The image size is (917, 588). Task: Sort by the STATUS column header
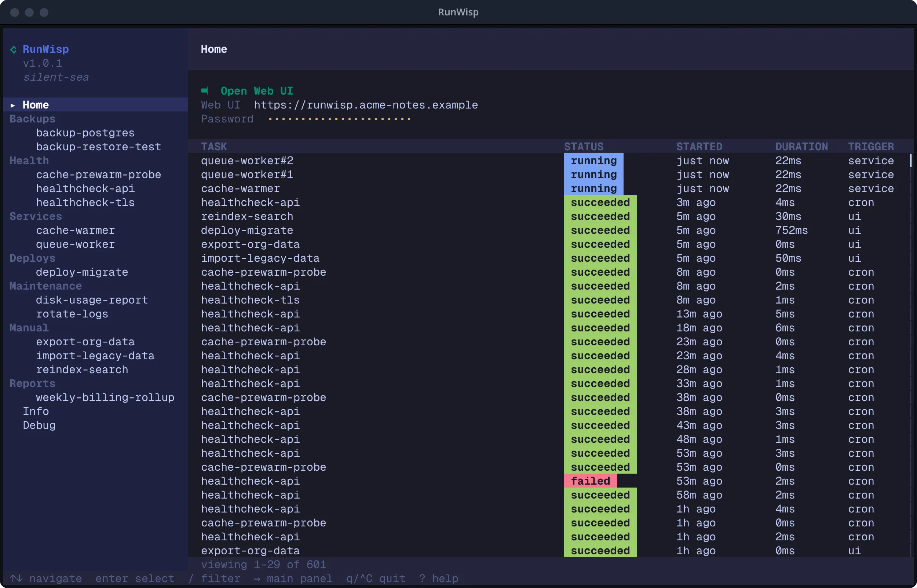pos(584,147)
